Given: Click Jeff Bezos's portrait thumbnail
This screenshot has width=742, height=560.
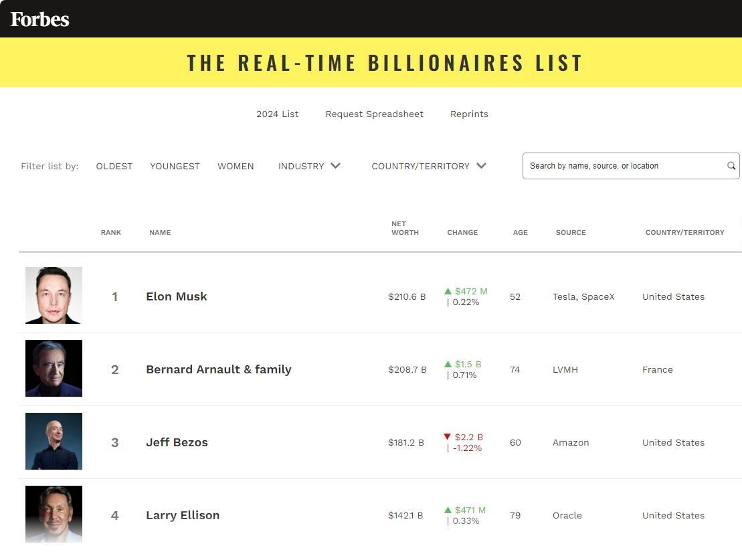Looking at the screenshot, I should [x=54, y=442].
